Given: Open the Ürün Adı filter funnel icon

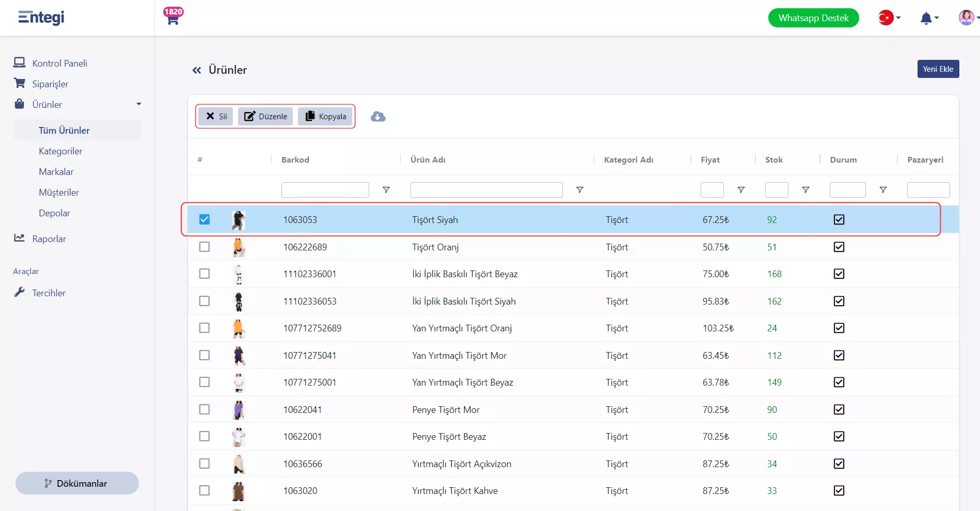Looking at the screenshot, I should 580,190.
